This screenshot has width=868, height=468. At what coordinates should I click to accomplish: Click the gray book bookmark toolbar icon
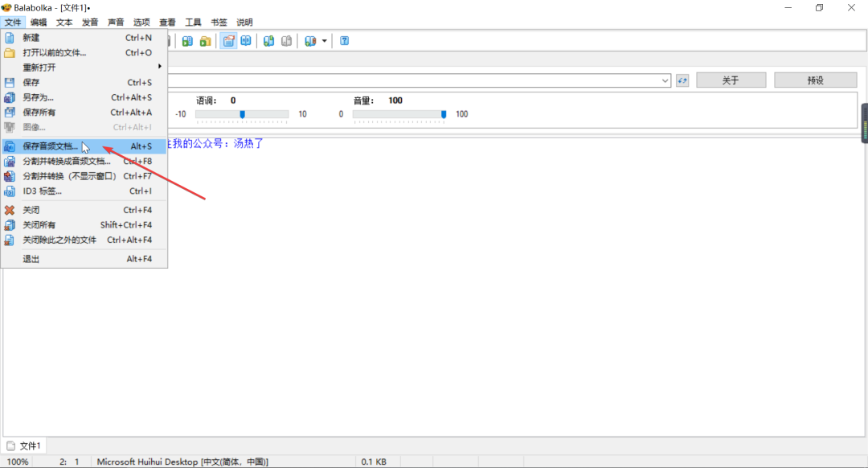pyautogui.click(x=286, y=41)
